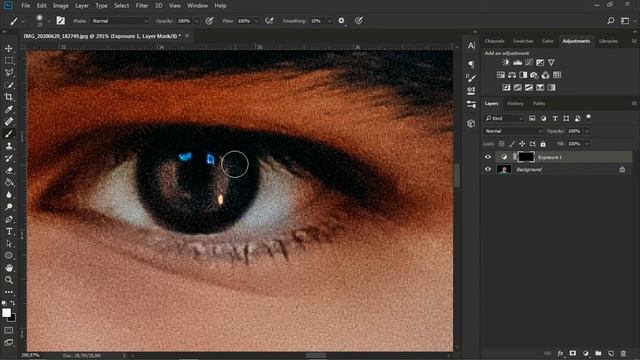The image size is (640, 360).
Task: Select the Lasso tool
Action: pos(9,73)
